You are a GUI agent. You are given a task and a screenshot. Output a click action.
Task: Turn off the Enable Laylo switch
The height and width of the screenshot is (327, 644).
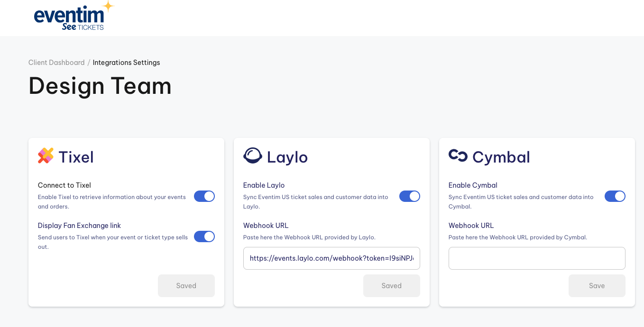coord(410,196)
